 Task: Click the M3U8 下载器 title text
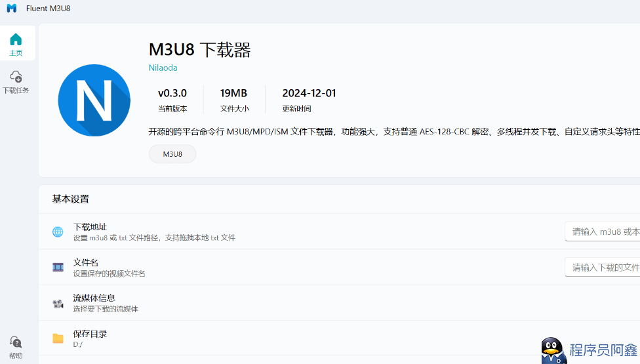tap(199, 49)
